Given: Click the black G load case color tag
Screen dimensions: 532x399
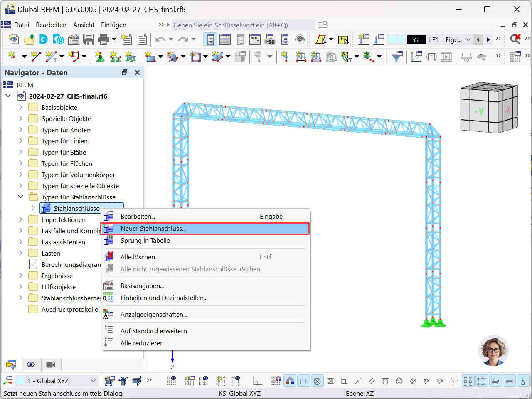Looking at the screenshot, I should (416, 40).
